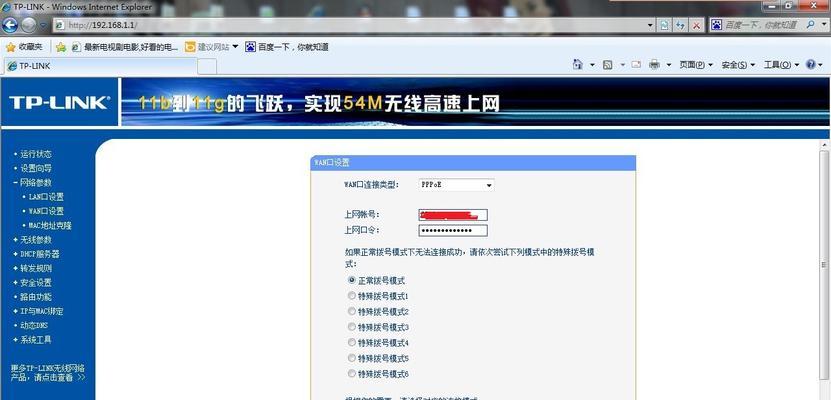Image resolution: width=831 pixels, height=400 pixels.
Task: Go back with the browser Back button
Action: pos(10,24)
